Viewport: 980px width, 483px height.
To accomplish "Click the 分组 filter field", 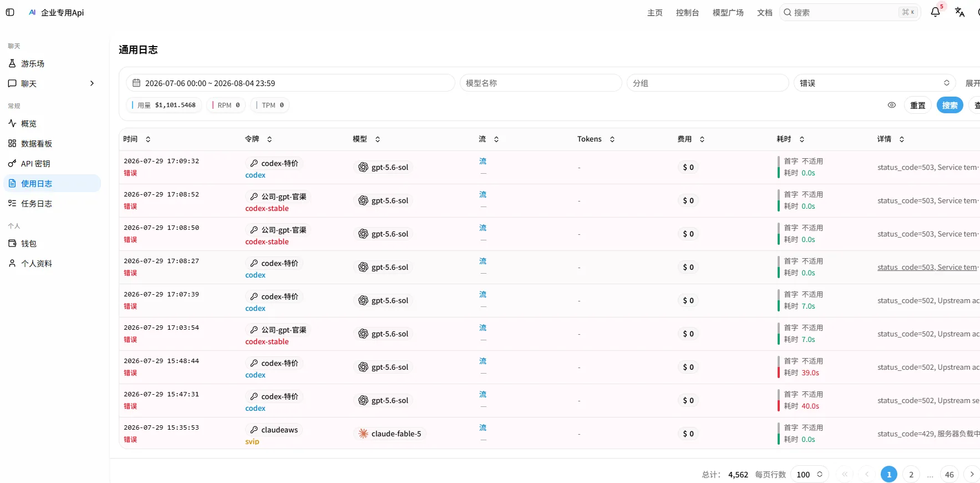I will [x=708, y=83].
